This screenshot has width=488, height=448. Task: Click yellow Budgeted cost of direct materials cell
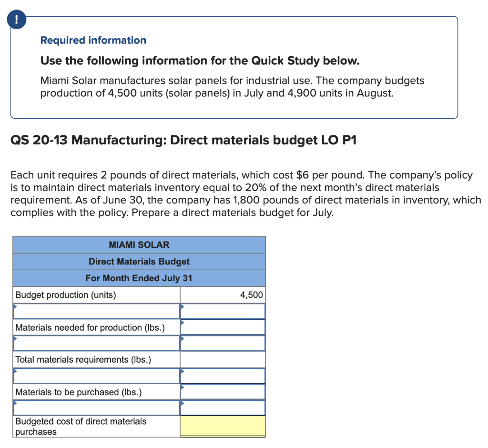(x=223, y=427)
